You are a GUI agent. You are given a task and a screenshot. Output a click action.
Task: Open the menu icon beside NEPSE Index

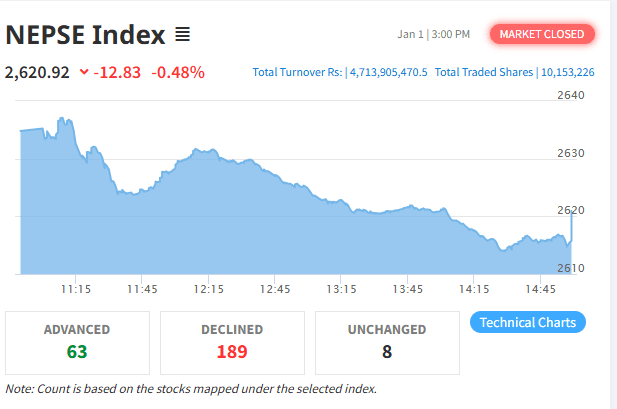pos(182,35)
